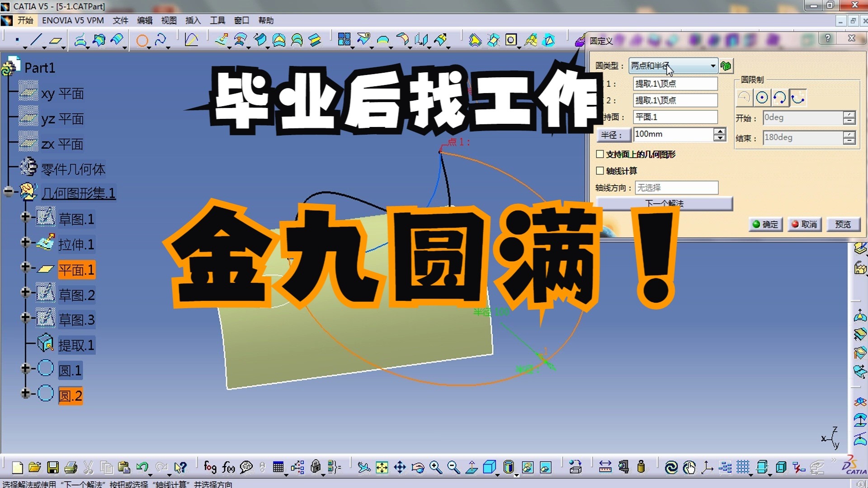This screenshot has width=868, height=488.
Task: Click the Zoom In magnifier icon in bottom toolbar
Action: pyautogui.click(x=435, y=466)
